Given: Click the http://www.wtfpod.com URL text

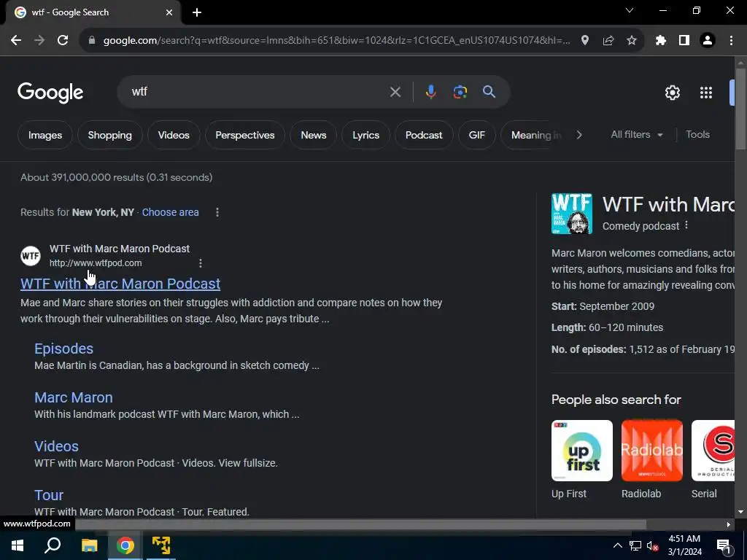Looking at the screenshot, I should (x=96, y=262).
